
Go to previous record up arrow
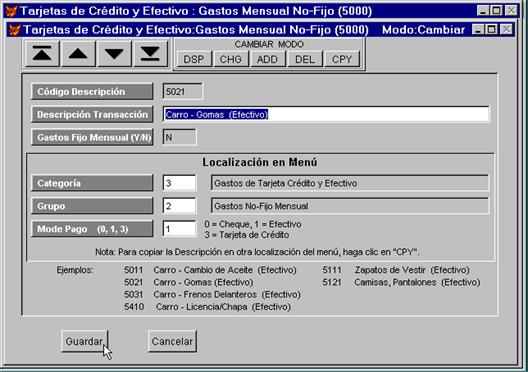coord(78,54)
